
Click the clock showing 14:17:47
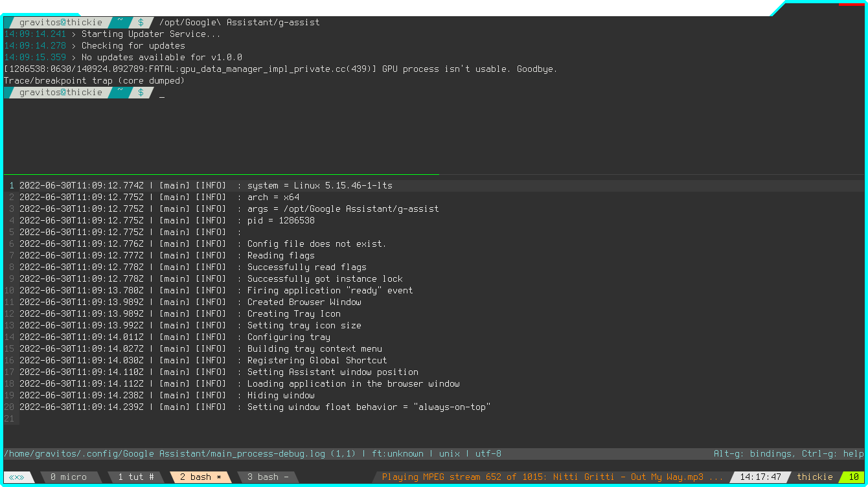click(x=760, y=477)
